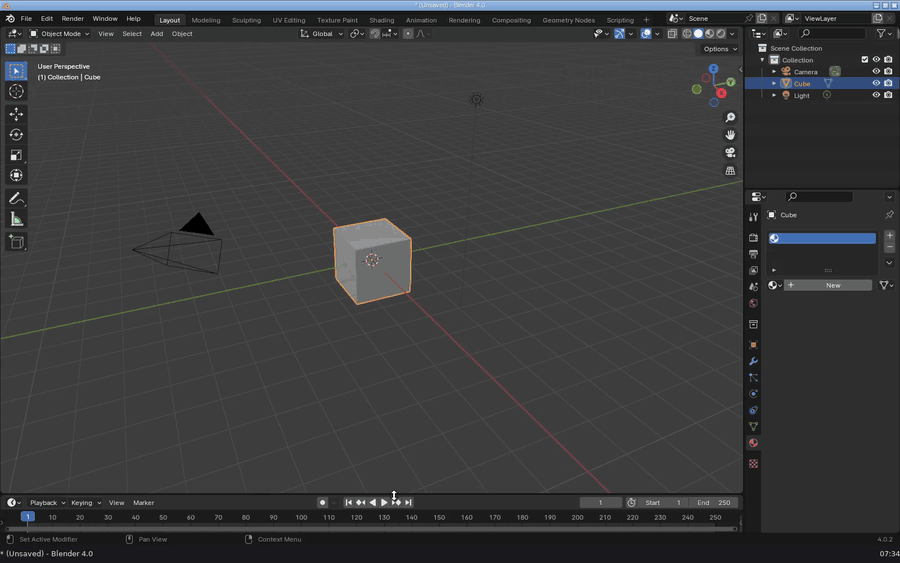This screenshot has height=563, width=900.
Task: Expand the Cube tree item
Action: point(774,84)
